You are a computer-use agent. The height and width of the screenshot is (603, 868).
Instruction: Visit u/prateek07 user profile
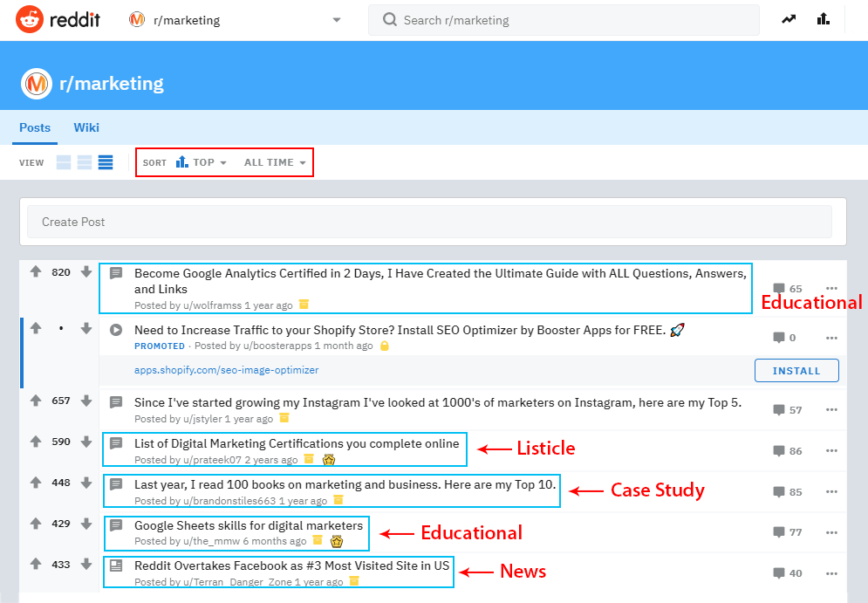click(213, 460)
